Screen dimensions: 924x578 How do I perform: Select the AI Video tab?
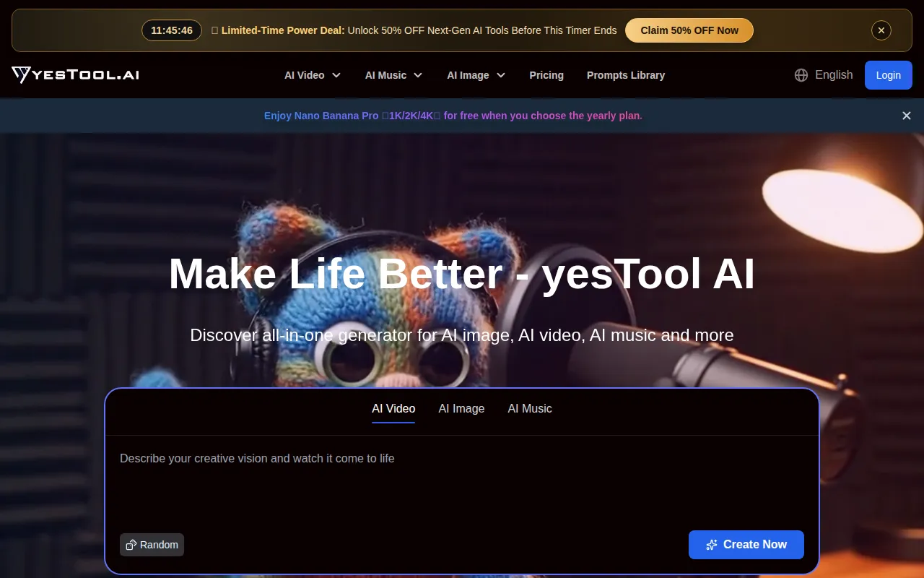coord(393,408)
